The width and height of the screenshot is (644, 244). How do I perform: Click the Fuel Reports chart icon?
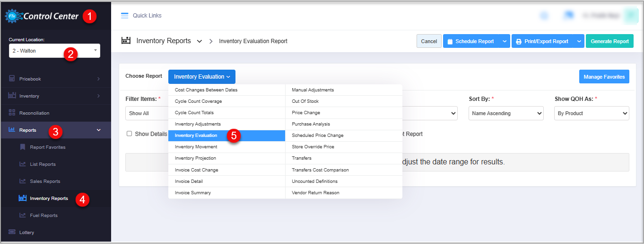22,215
